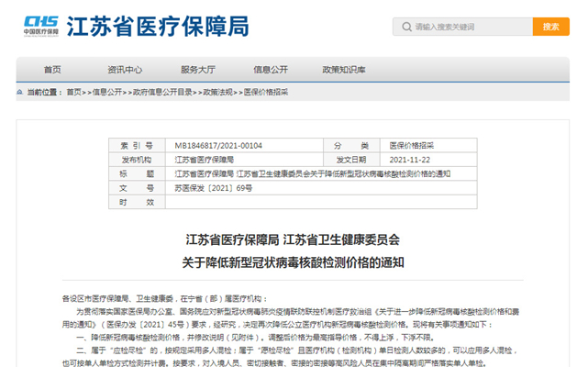The width and height of the screenshot is (588, 367).
Task: Open the 资讯中心 navigation menu
Action: point(125,70)
